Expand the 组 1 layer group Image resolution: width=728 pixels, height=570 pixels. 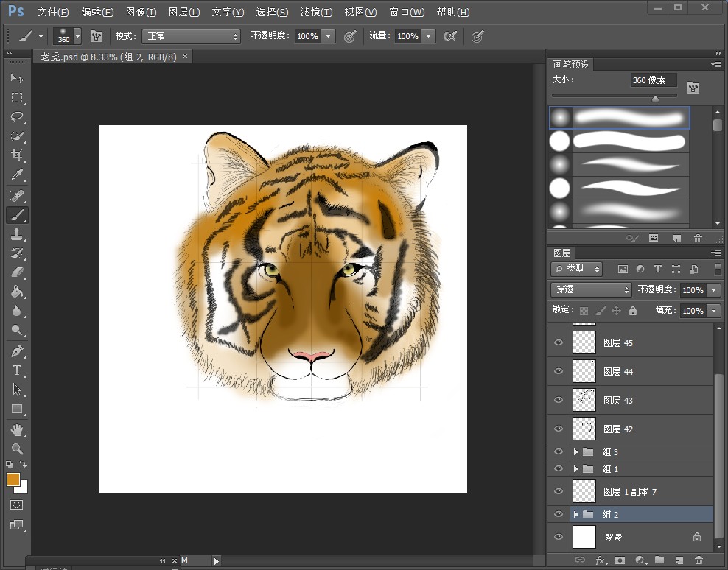[x=576, y=469]
